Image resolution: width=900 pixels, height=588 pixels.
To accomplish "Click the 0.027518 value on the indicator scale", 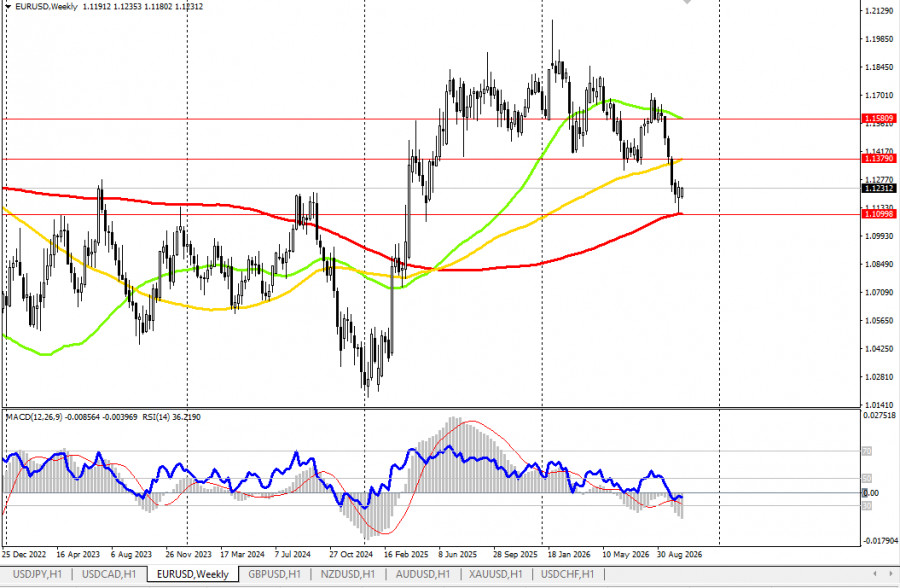I will point(879,415).
